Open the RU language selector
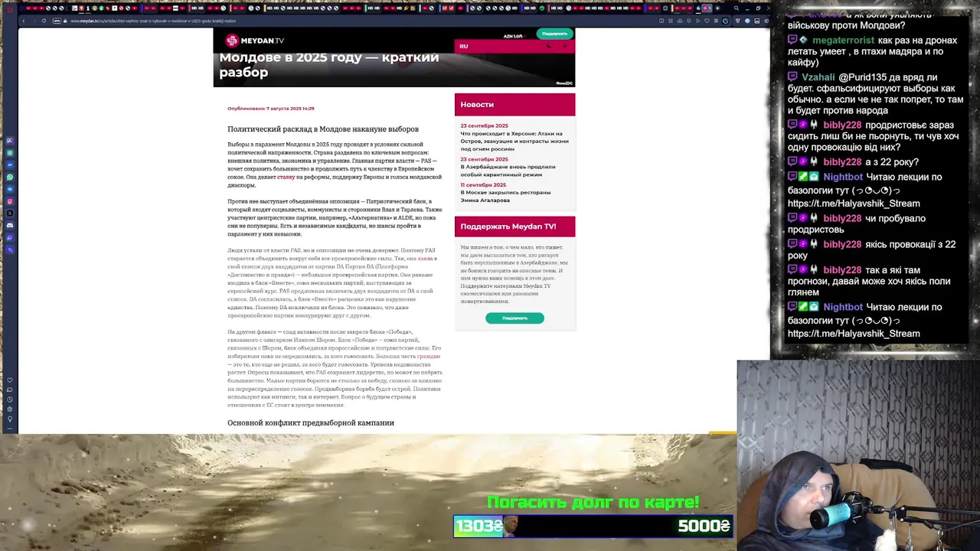 click(464, 46)
